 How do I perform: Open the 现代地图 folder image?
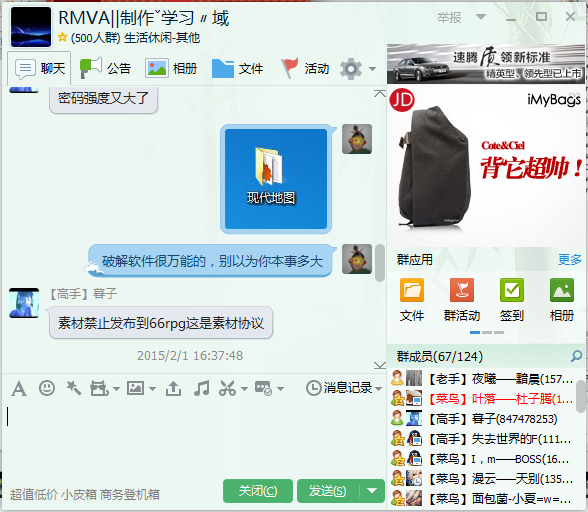click(276, 179)
